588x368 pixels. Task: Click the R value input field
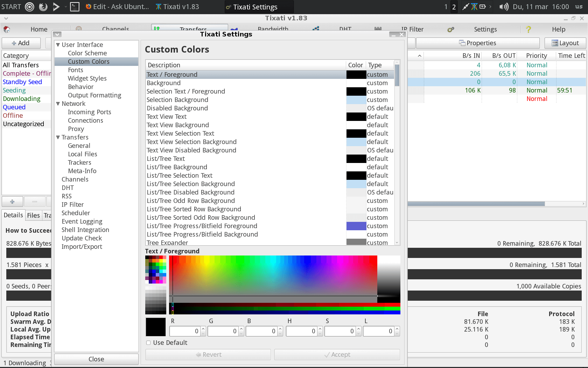tap(185, 331)
